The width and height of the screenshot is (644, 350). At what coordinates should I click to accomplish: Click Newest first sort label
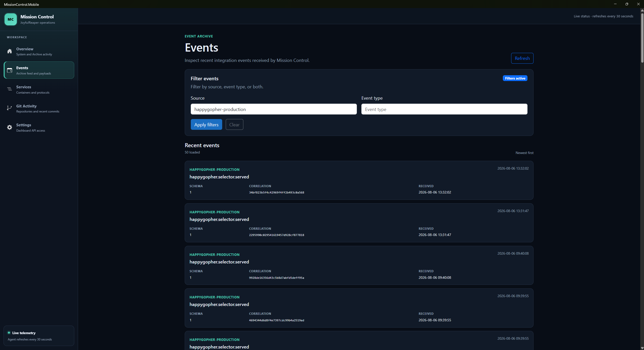click(x=524, y=153)
